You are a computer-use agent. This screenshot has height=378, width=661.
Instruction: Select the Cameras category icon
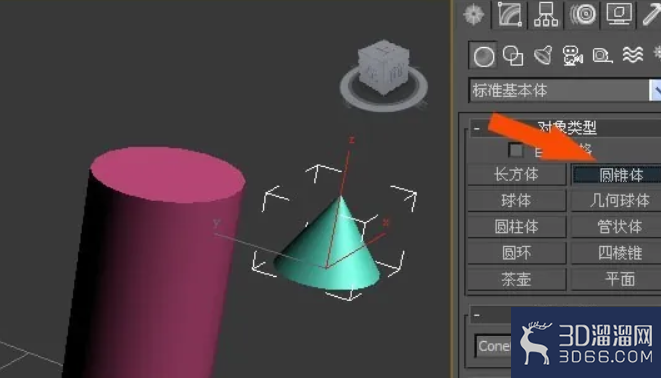pos(572,55)
